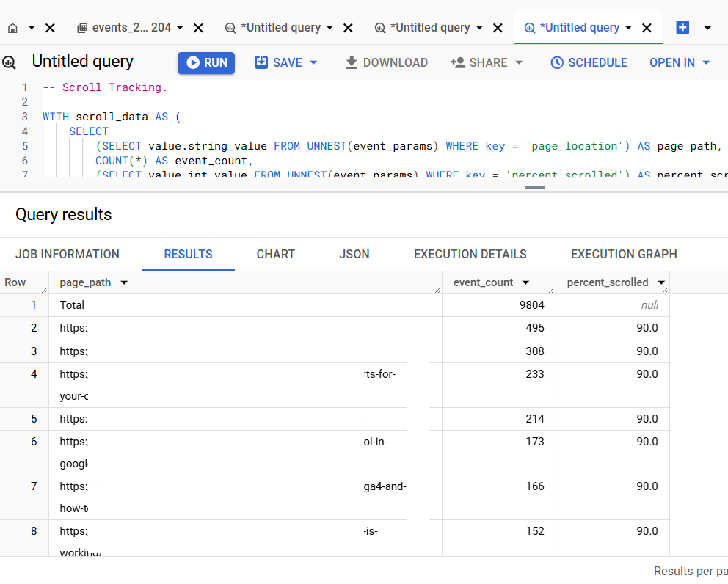Screen dimensions: 728x584
Task: Schedule the query
Action: tap(589, 62)
